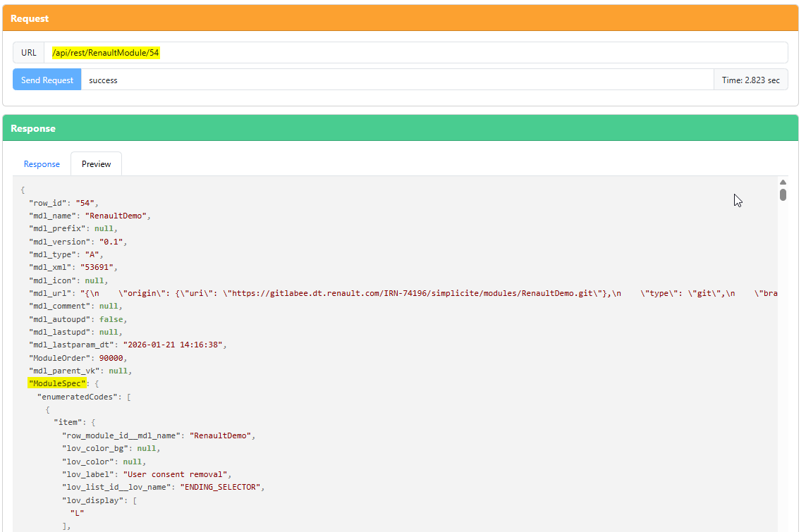Click the "User consent removal" text
The width and height of the screenshot is (806, 532).
pyautogui.click(x=177, y=474)
